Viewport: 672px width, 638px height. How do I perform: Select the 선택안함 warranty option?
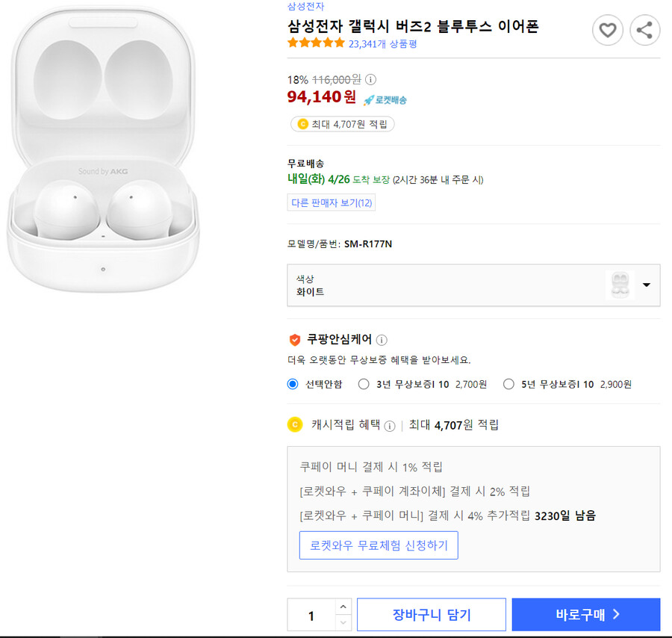click(x=293, y=383)
